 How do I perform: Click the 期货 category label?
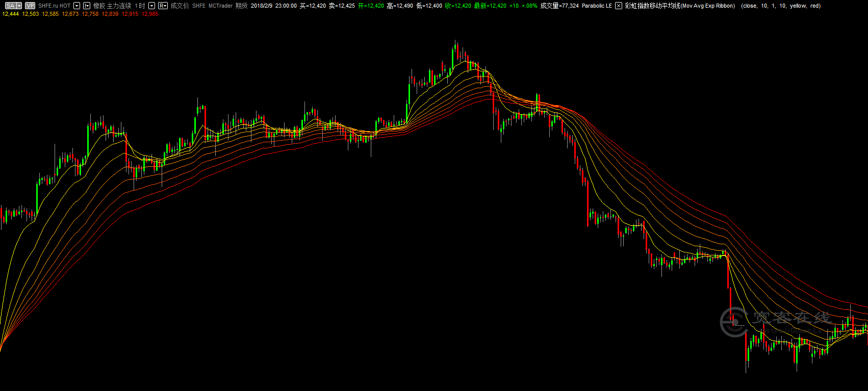coord(242,6)
